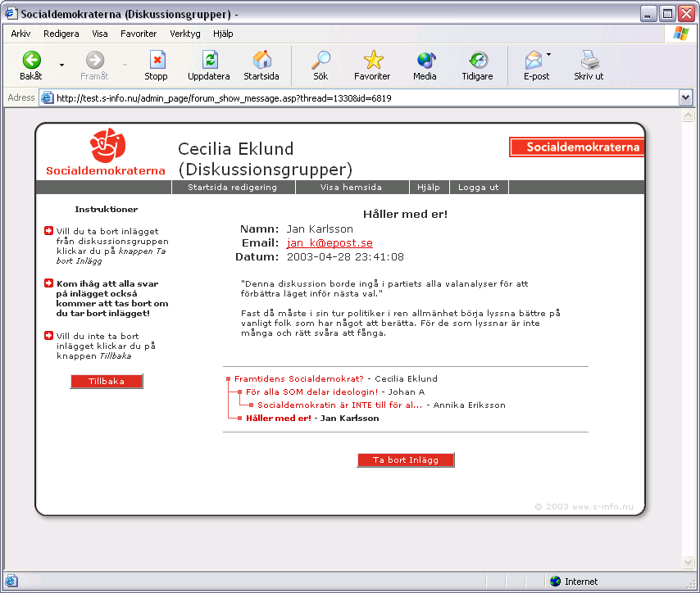700x593 pixels.
Task: Click the red Socialdemokraterna banner button
Action: point(577,147)
